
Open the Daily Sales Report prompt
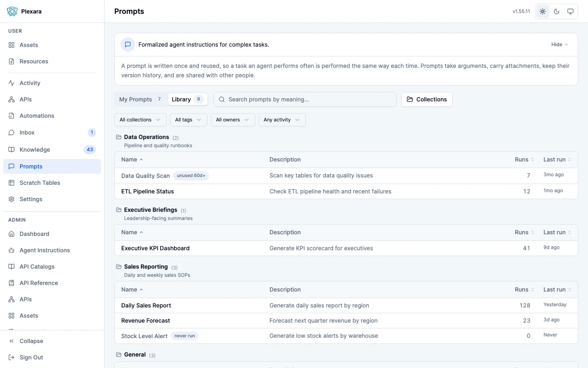pos(346,305)
